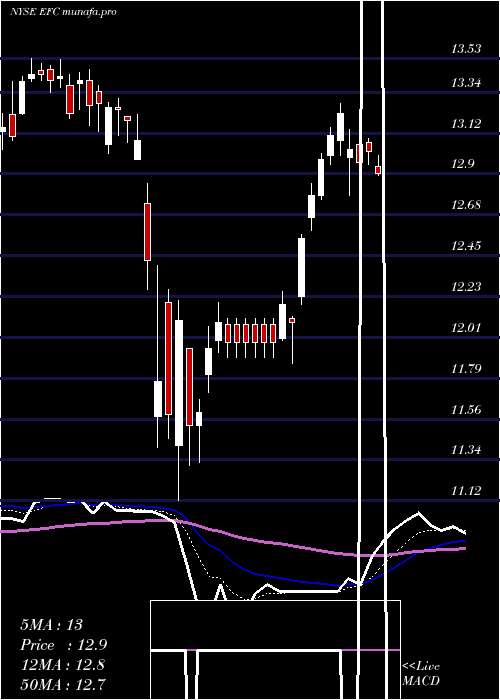Screen dimensions: 500x700
Task: Click the 11.79 price axis label
Action: point(466,369)
